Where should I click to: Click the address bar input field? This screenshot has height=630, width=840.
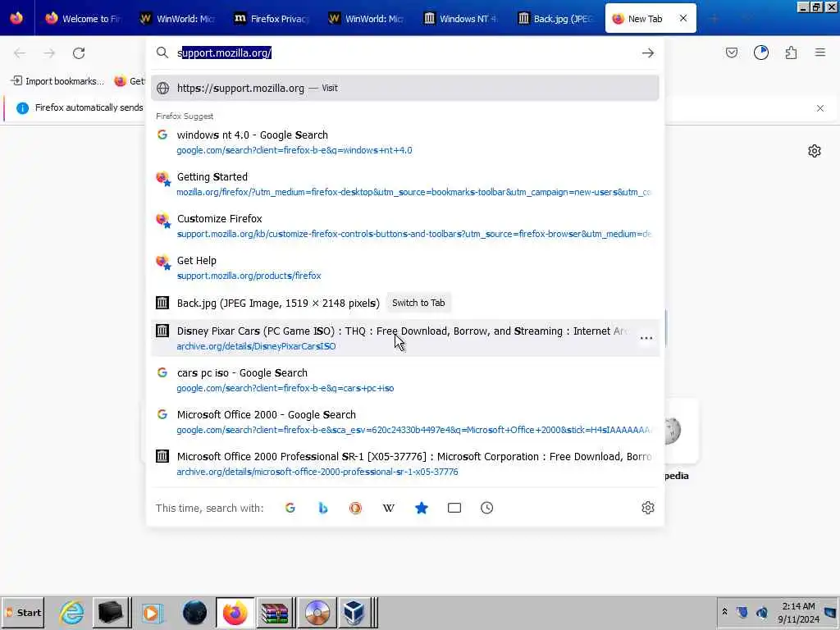[404, 53]
